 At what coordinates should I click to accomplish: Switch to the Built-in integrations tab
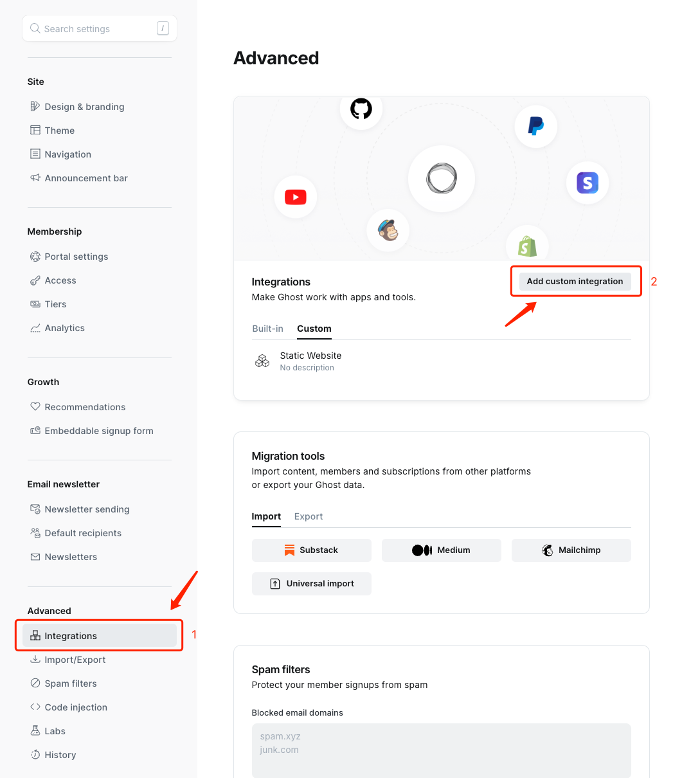point(267,328)
